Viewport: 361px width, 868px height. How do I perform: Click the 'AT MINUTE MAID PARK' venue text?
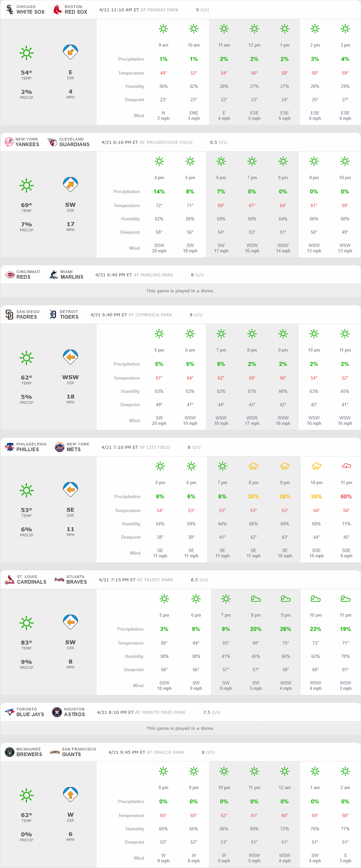tap(160, 712)
